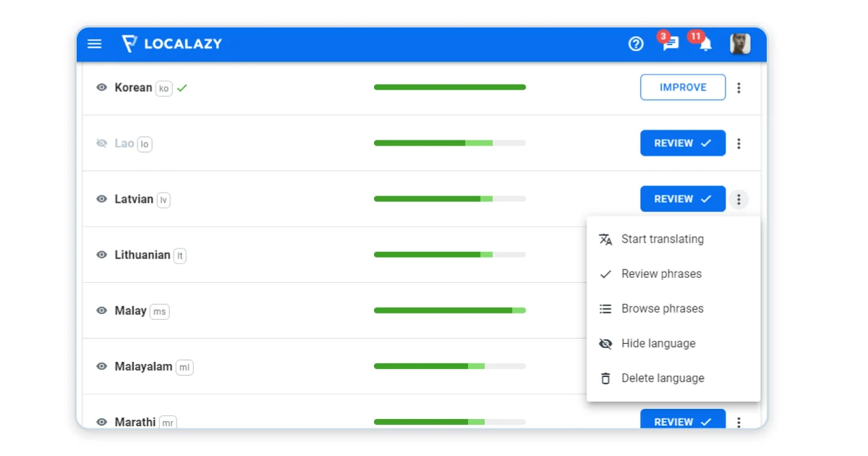The width and height of the screenshot is (868, 456).
Task: Open the hamburger navigation menu
Action: 95,43
